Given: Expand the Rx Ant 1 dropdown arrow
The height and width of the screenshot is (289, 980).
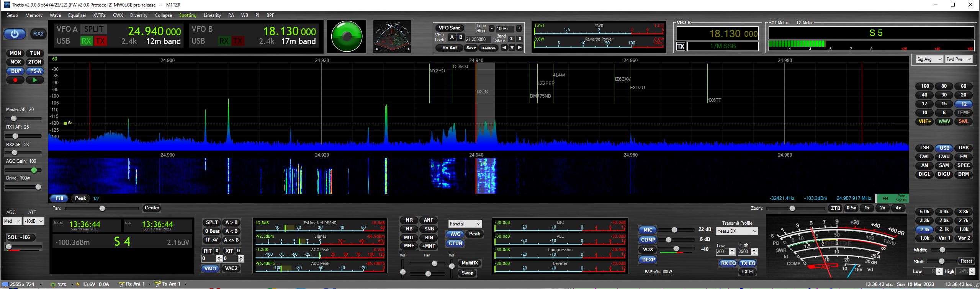Looking at the screenshot, I should [x=149, y=284].
